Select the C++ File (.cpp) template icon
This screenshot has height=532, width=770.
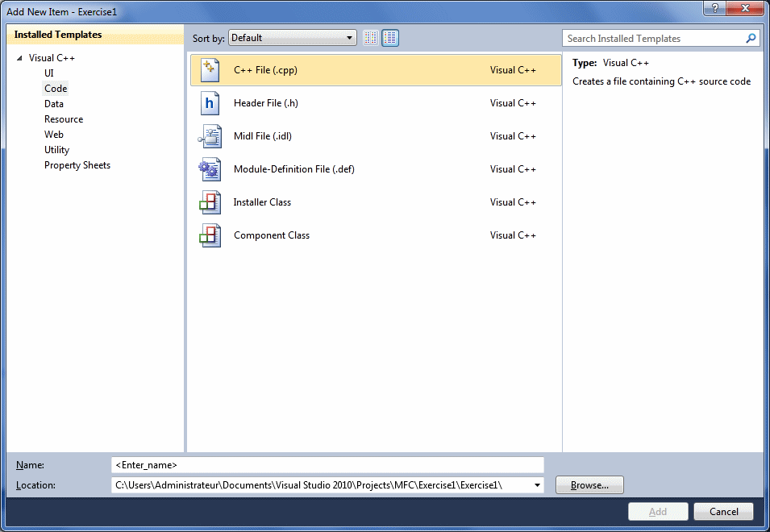[x=210, y=69]
